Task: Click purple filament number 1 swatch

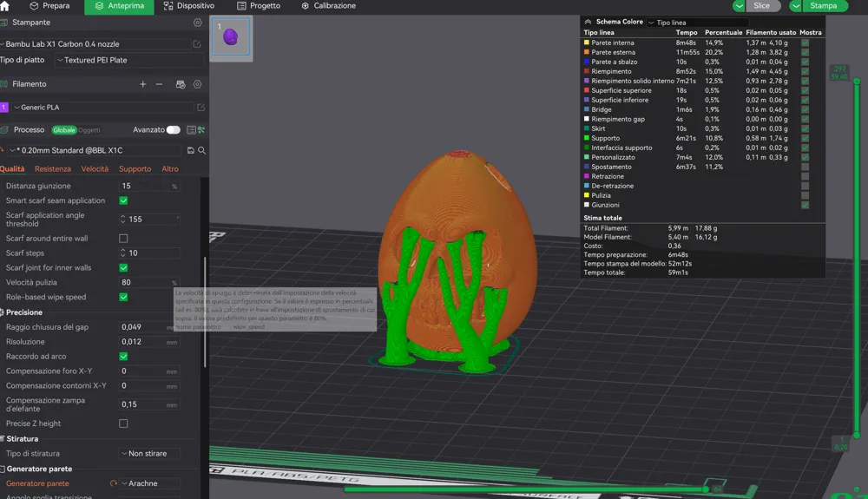Action: click(x=3, y=108)
